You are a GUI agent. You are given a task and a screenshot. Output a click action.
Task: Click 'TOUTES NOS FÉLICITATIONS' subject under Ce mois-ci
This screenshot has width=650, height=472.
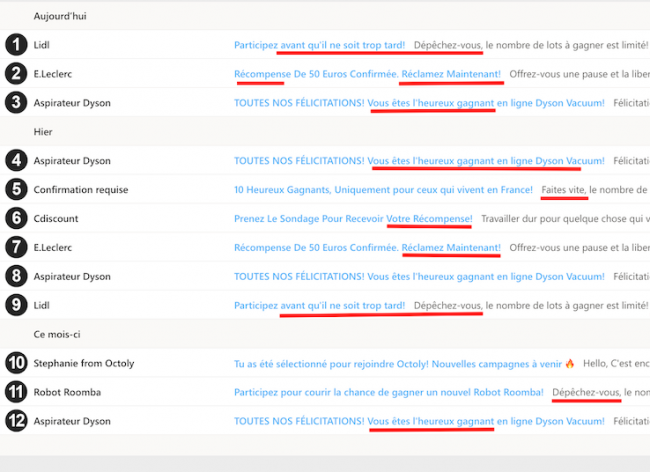click(x=419, y=421)
